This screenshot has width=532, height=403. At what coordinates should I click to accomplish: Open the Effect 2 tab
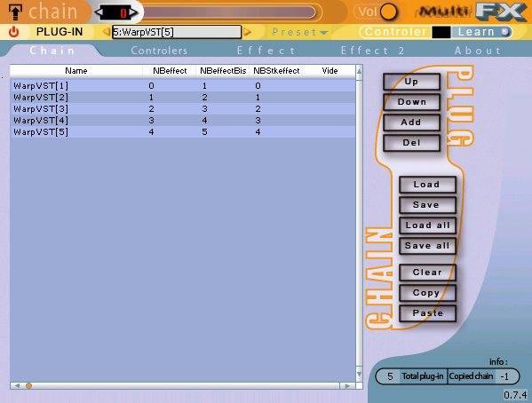point(372,51)
